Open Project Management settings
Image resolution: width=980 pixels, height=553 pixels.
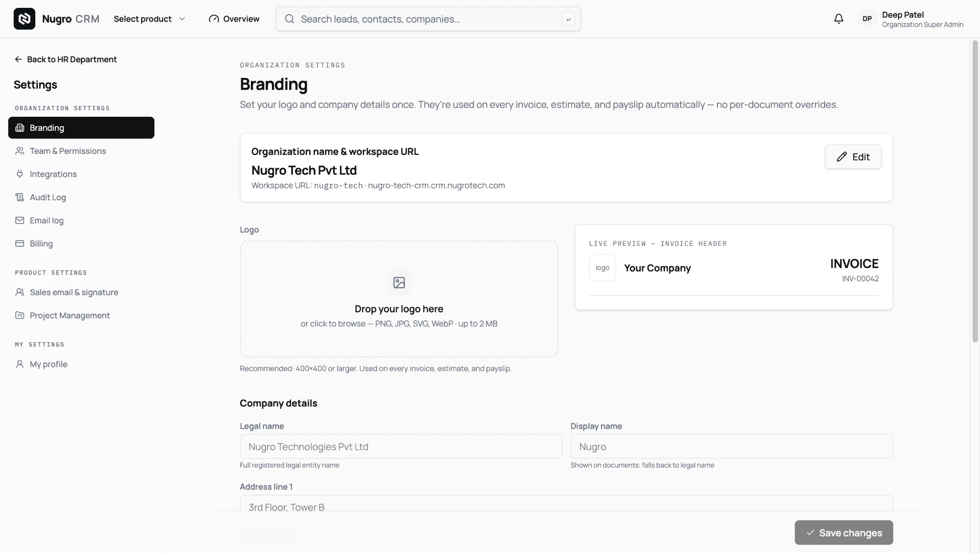pyautogui.click(x=81, y=315)
